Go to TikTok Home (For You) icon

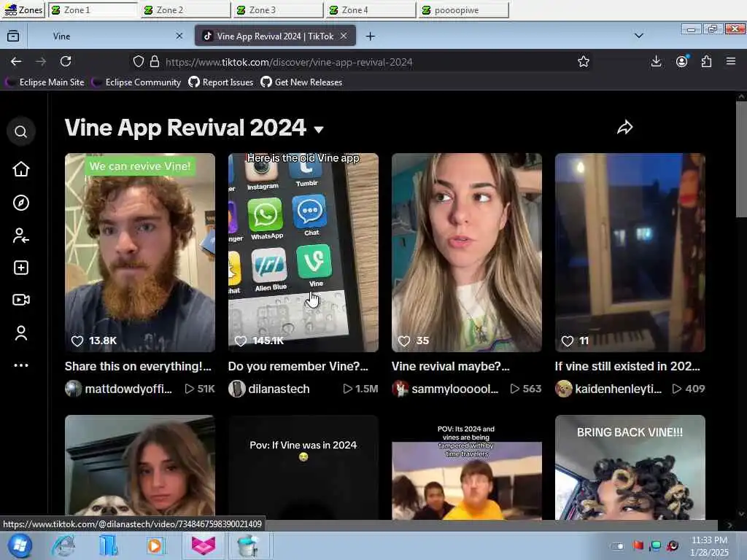pyautogui.click(x=21, y=169)
